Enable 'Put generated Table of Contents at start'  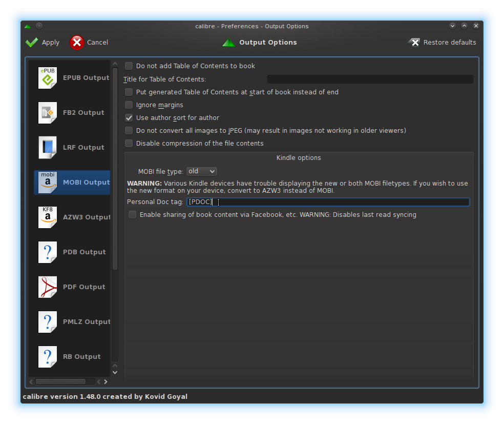tap(129, 92)
